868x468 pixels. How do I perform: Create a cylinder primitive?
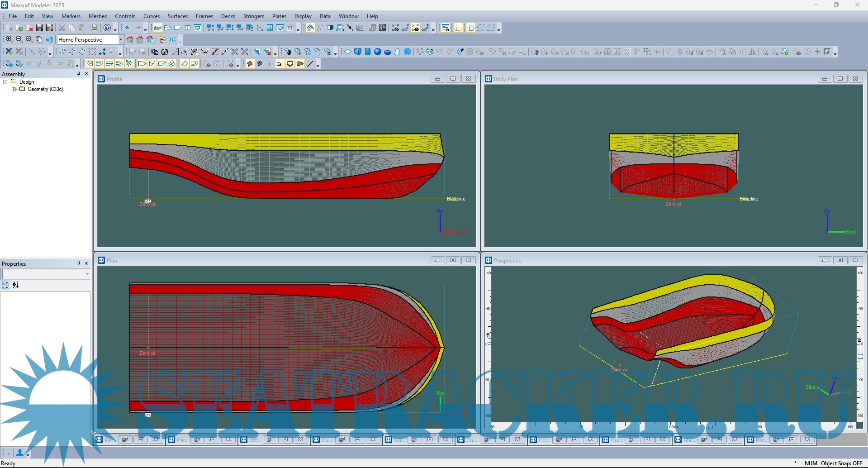coord(368,51)
